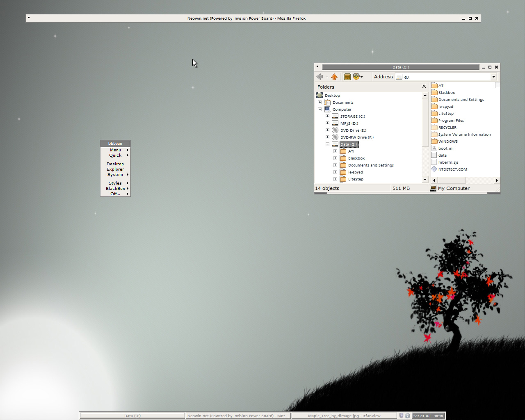Select the NTDETECT.COM file icon
525x420 pixels.
(x=434, y=169)
